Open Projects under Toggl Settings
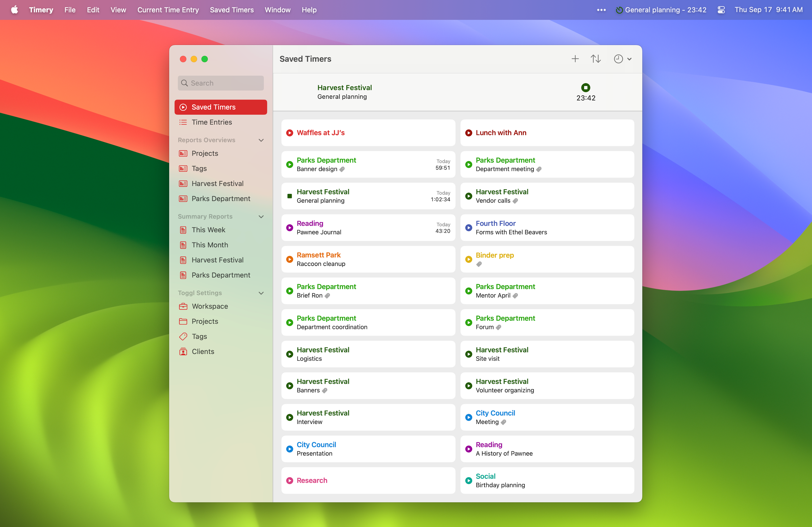812x527 pixels. [x=221, y=321]
